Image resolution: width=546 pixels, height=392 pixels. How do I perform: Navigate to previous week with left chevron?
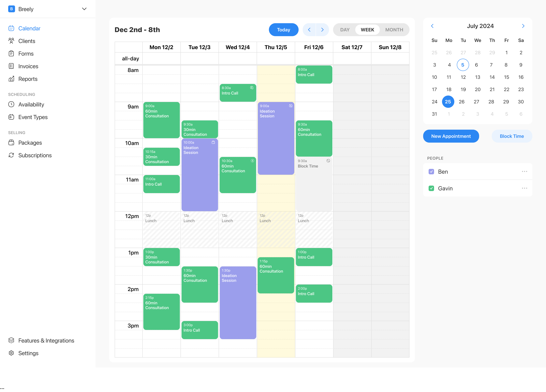[x=309, y=30]
